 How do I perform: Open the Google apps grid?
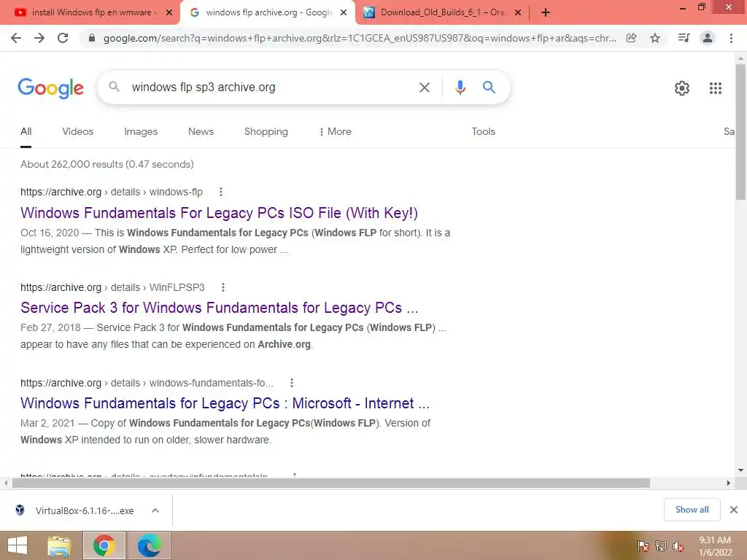[715, 88]
